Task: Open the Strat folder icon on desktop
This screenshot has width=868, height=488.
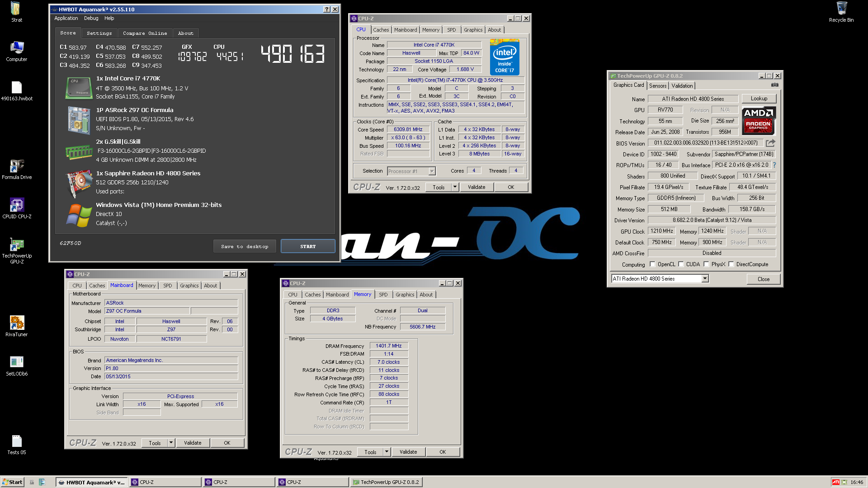Action: pos(16,12)
